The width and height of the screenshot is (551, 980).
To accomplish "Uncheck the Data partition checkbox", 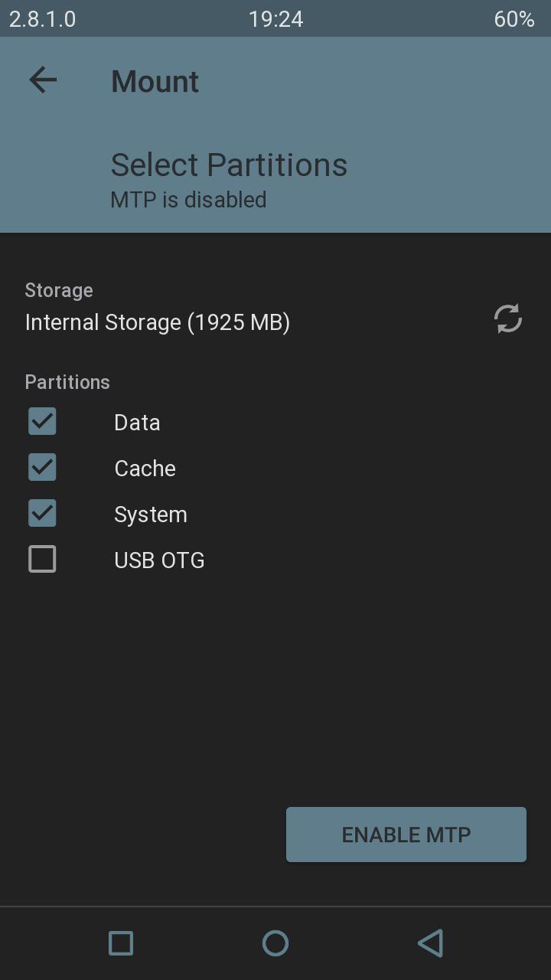I will click(42, 421).
